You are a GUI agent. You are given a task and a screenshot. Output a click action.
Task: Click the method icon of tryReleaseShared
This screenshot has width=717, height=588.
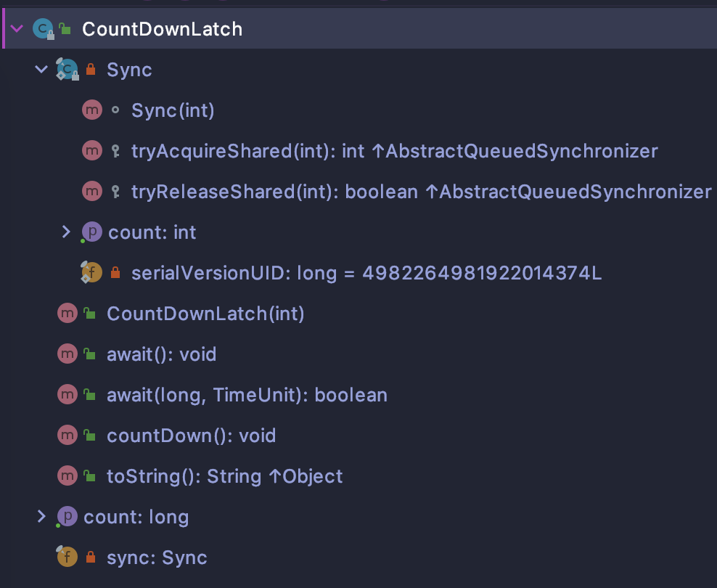[x=92, y=192]
